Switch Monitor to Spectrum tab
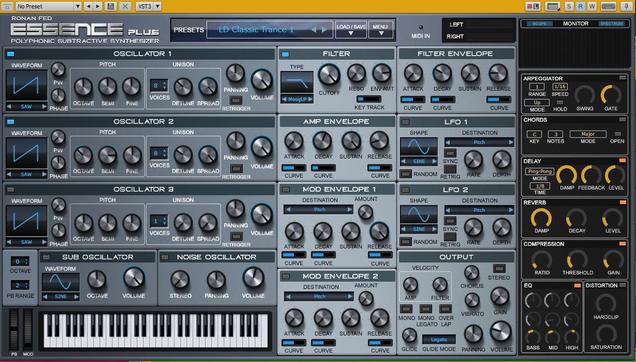 point(612,24)
